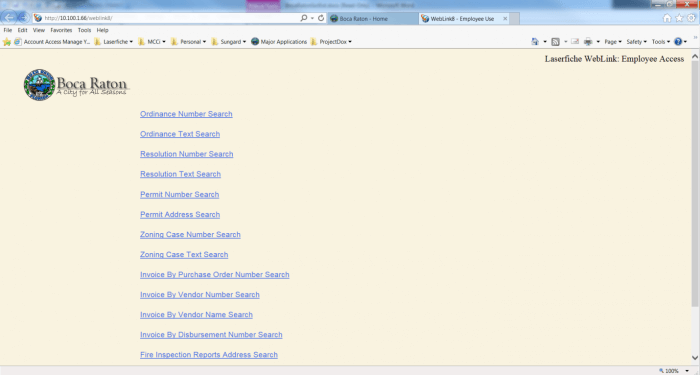The width and height of the screenshot is (700, 375).
Task: Open a new tab with the blank tab button
Action: [514, 19]
